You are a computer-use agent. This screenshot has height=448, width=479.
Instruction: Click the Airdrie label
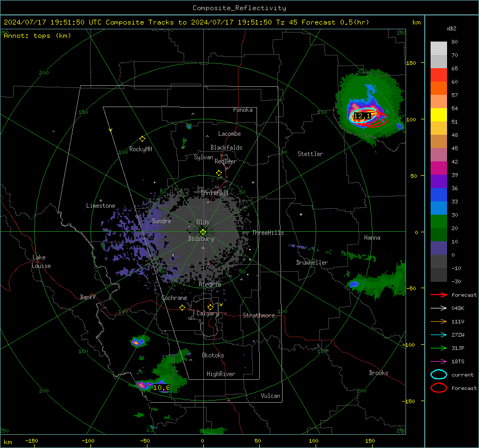click(x=210, y=284)
